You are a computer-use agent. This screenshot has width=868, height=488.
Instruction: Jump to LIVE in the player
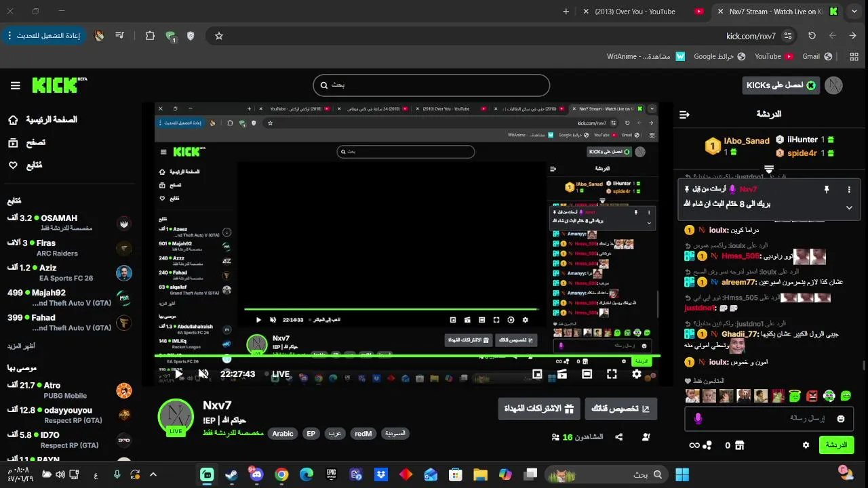tap(276, 373)
